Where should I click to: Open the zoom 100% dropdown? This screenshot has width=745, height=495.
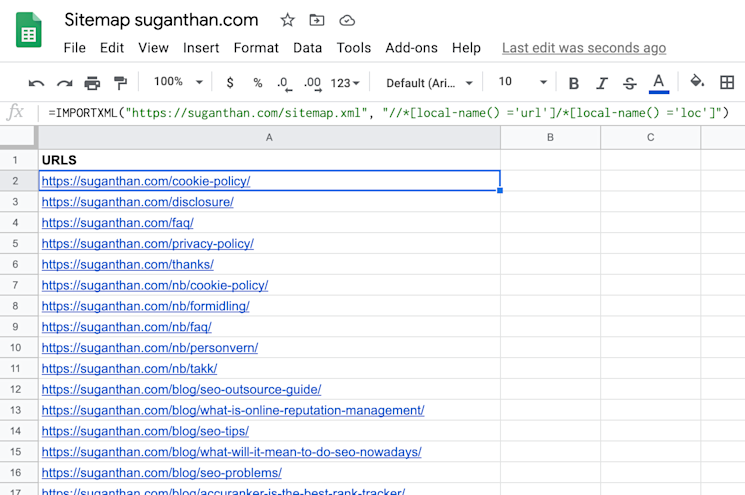(x=178, y=82)
